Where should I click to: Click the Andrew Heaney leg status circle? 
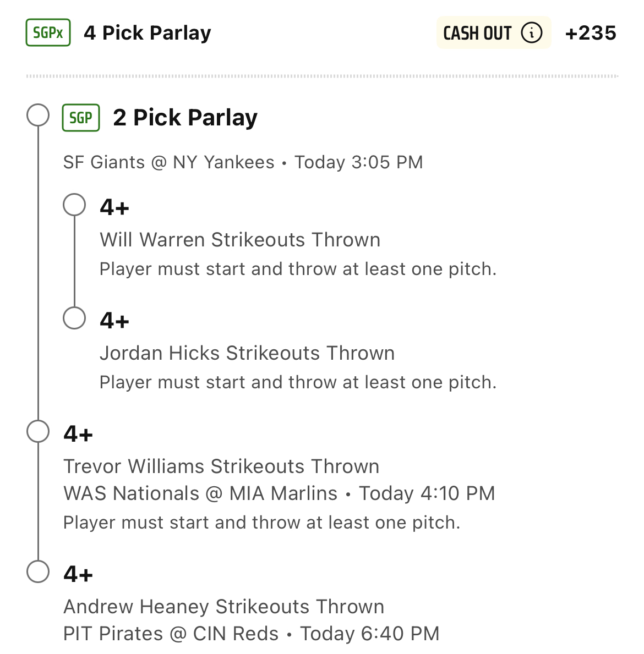38,571
